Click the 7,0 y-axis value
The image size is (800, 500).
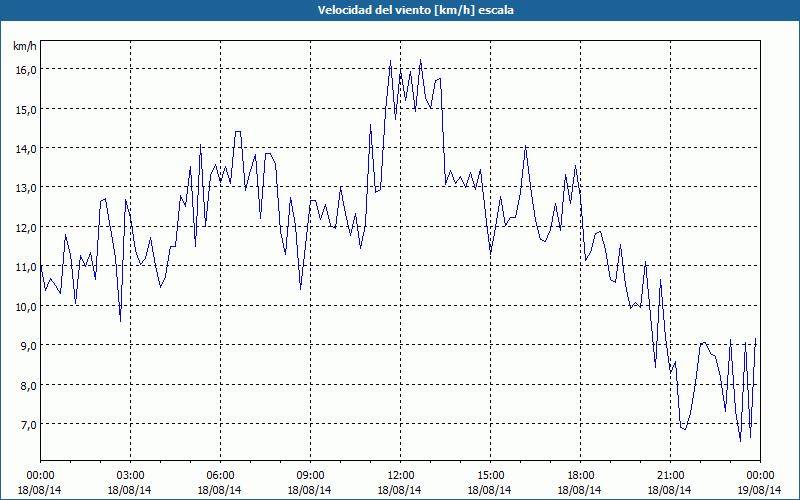(28, 425)
